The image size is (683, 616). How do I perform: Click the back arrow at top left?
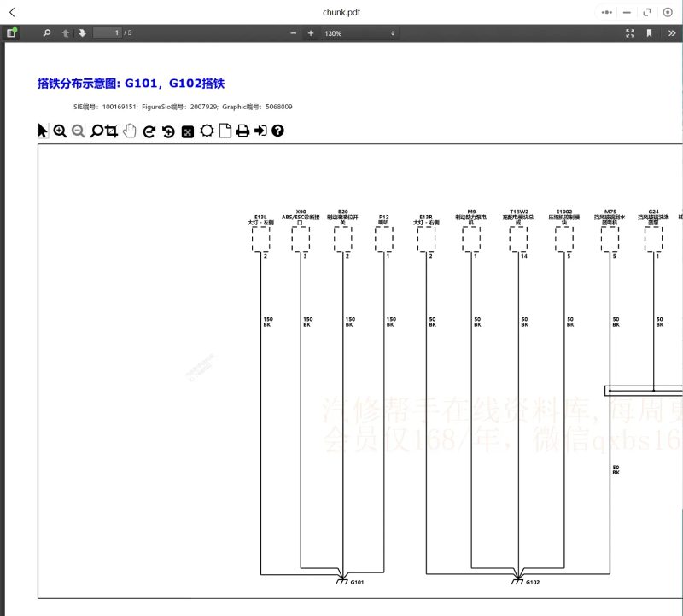12,12
